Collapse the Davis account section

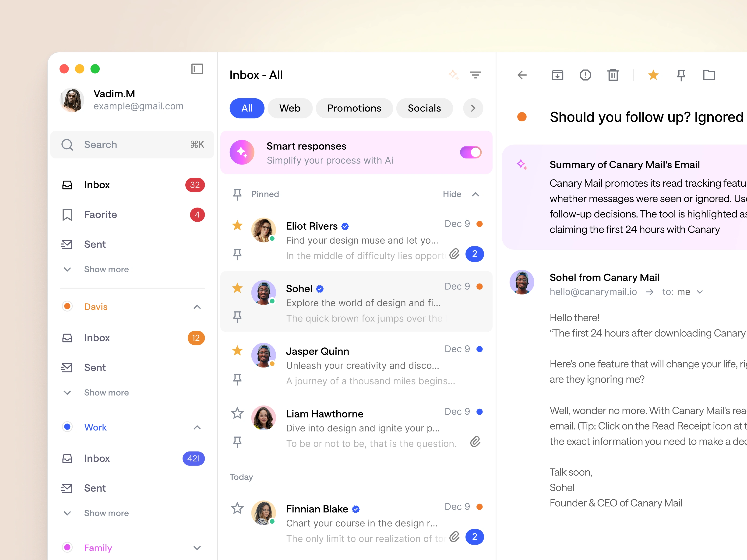[x=197, y=307]
